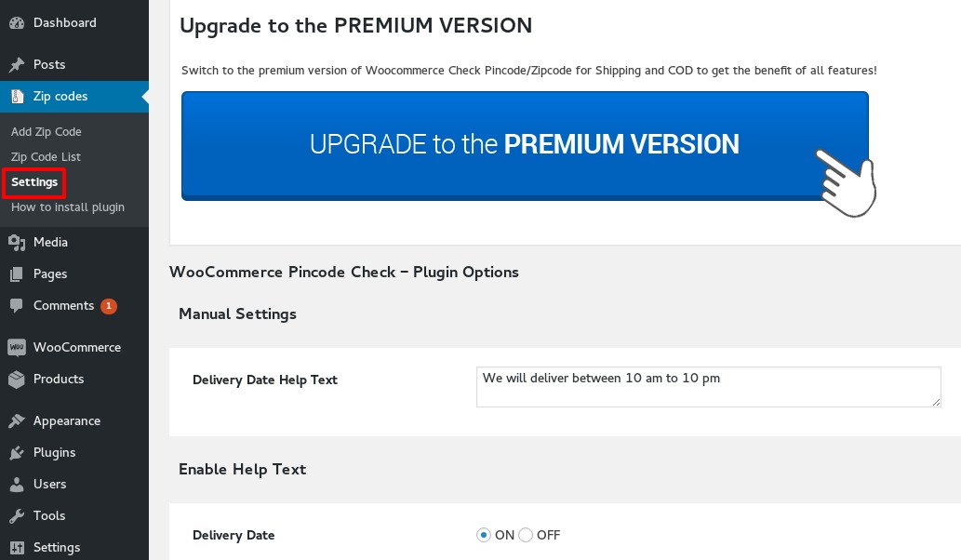The width and height of the screenshot is (961, 560).
Task: Open How to install plugin link
Action: [67, 207]
